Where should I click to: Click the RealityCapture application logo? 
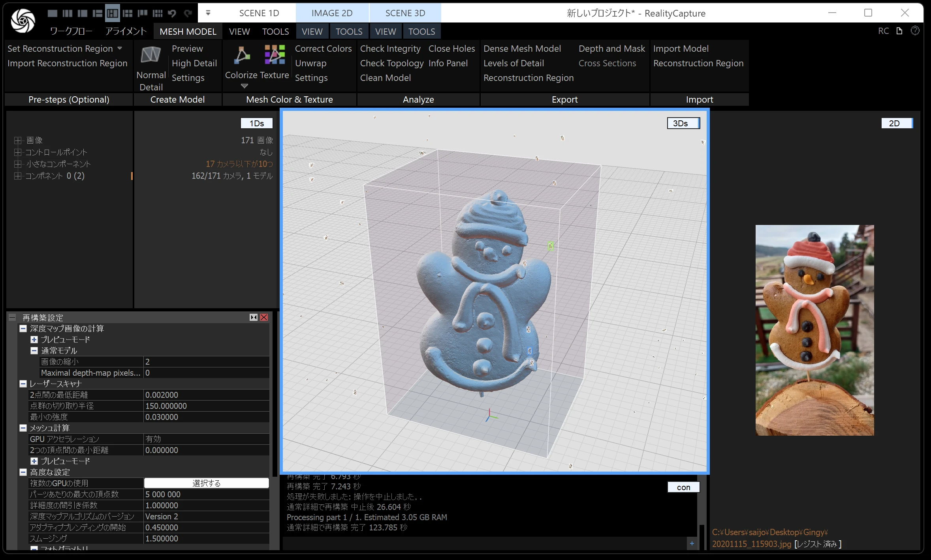pos(23,21)
